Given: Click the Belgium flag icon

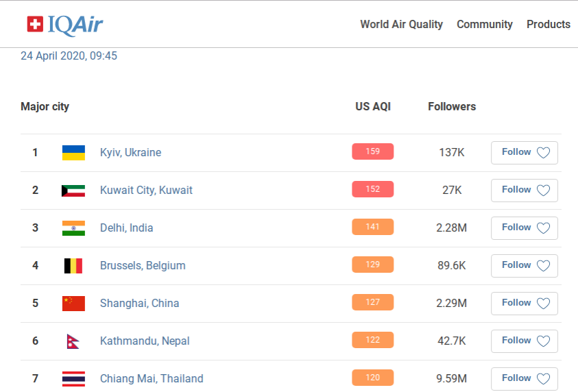Looking at the screenshot, I should click(73, 265).
